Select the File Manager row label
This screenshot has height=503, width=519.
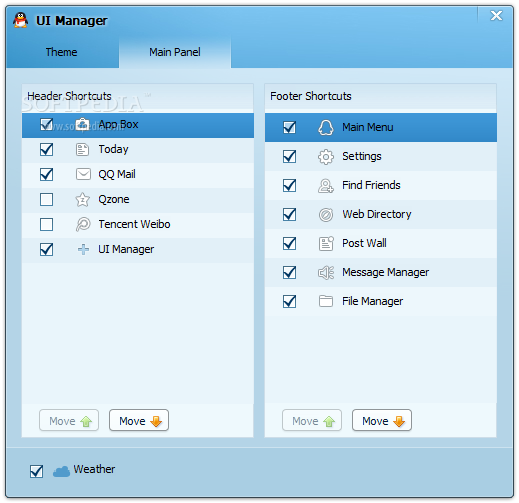point(373,301)
